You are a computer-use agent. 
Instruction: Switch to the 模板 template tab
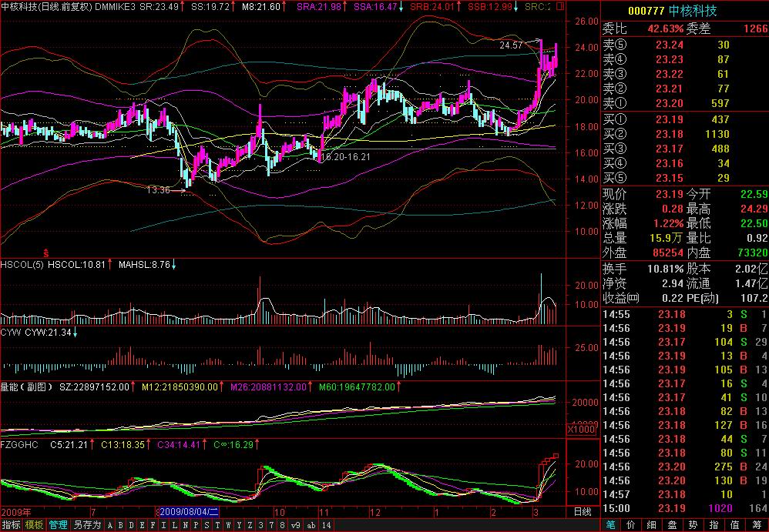coord(34,525)
